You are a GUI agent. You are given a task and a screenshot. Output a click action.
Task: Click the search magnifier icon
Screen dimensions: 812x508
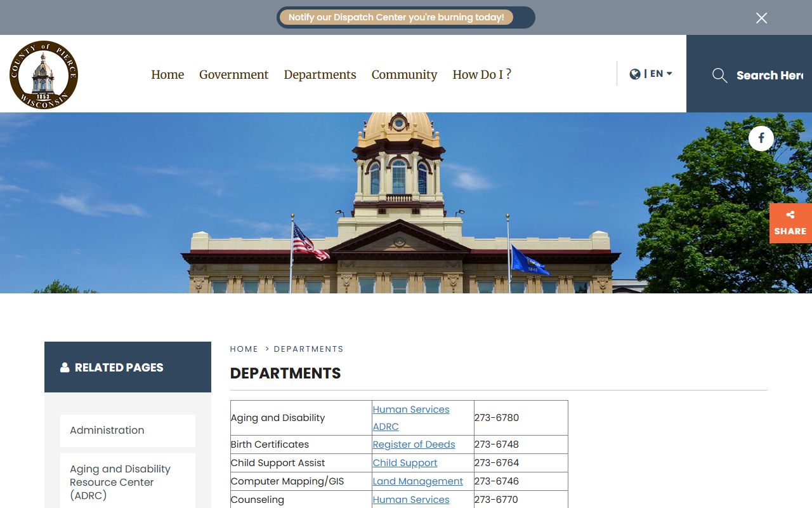719,76
